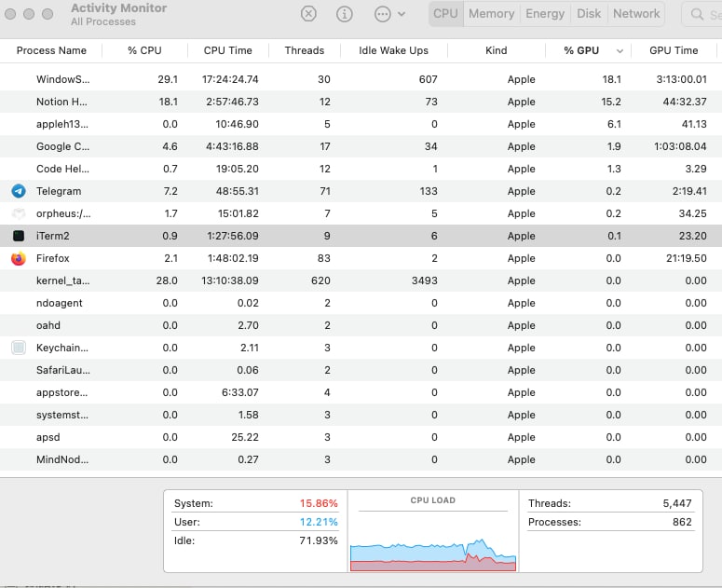This screenshot has height=588, width=722.
Task: Click the Firefox process name text
Action: [53, 258]
